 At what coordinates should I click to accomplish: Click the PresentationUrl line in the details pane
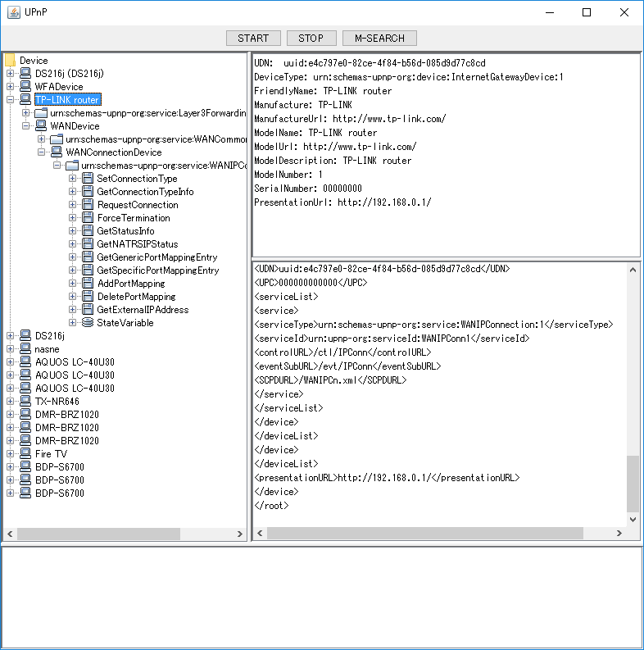pos(342,202)
